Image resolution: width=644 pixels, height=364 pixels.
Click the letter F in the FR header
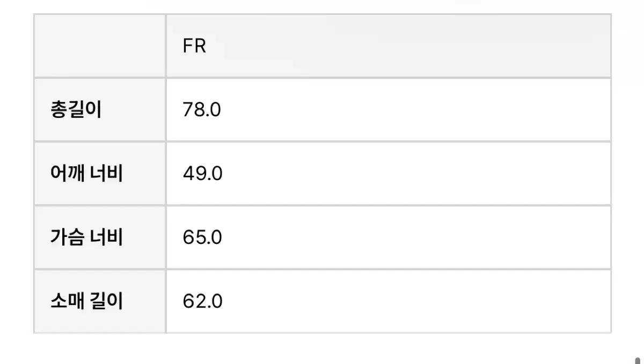[188, 46]
